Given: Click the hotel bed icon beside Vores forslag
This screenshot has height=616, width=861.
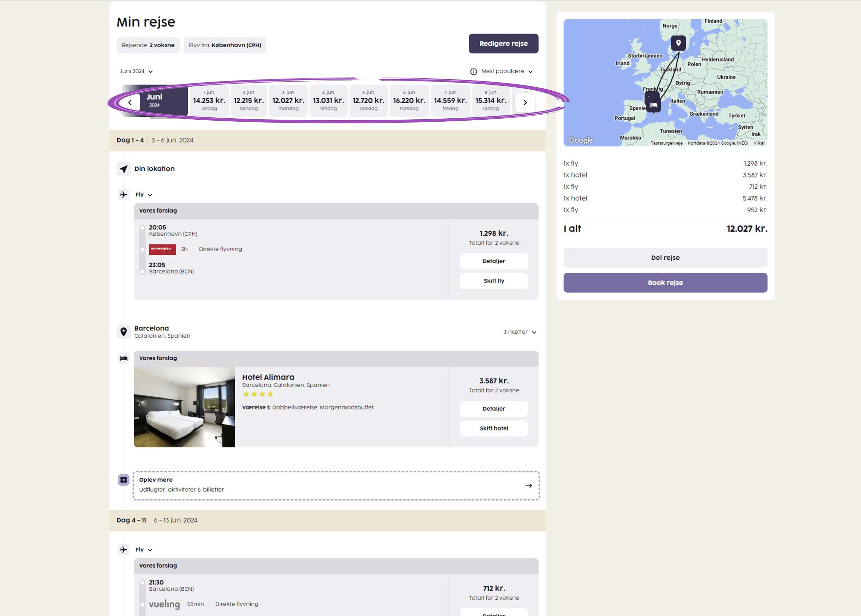Looking at the screenshot, I should [x=124, y=358].
